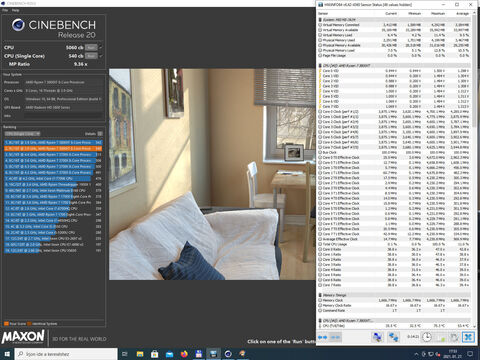Screen dimensions: 480x360
Task: Select the first-ranked Ryzen ranking row
Action: click(53, 142)
